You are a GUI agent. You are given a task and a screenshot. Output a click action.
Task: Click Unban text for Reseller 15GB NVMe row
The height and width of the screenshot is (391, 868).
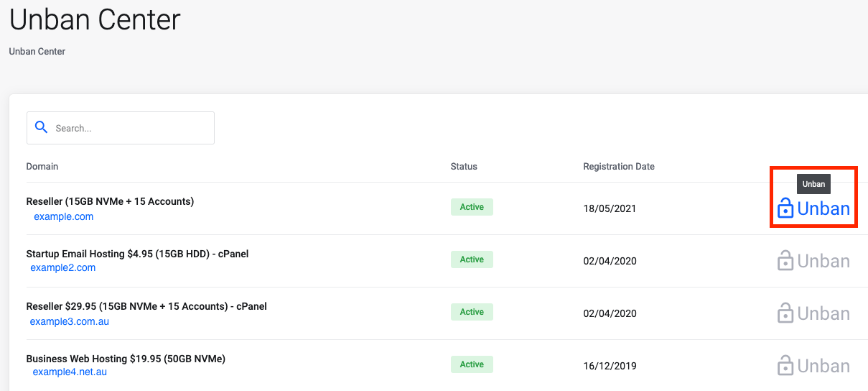point(823,208)
